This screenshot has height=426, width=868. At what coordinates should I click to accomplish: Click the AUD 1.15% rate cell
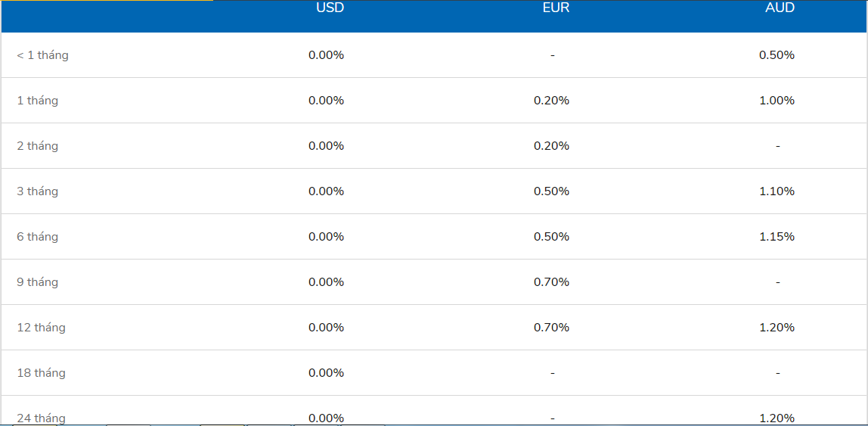click(777, 237)
